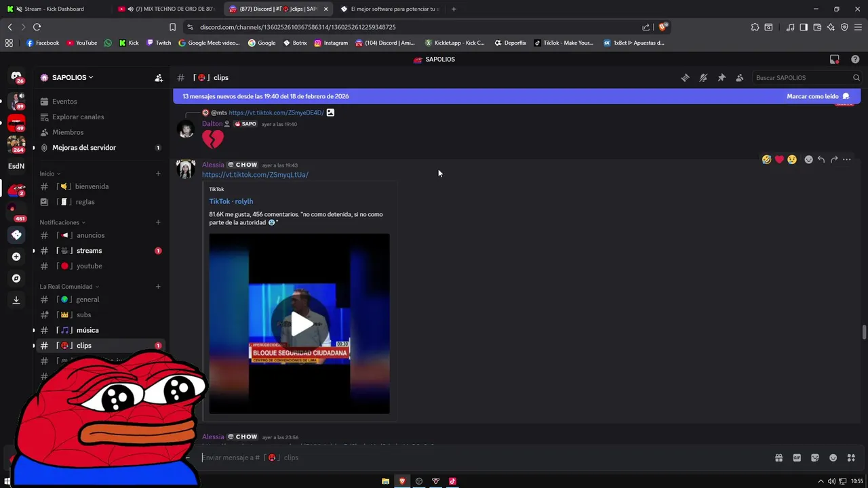Open the Discord help icon
Screen dimensions: 868x488
855,60
